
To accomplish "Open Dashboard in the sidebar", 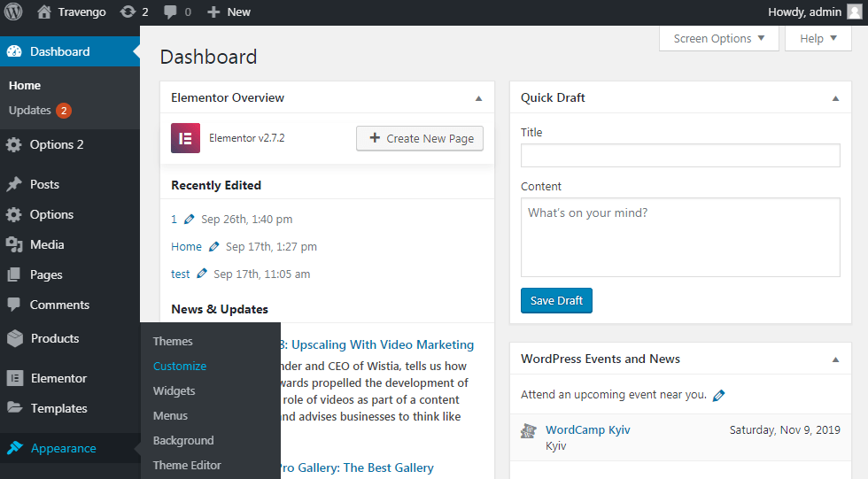I will [x=70, y=51].
